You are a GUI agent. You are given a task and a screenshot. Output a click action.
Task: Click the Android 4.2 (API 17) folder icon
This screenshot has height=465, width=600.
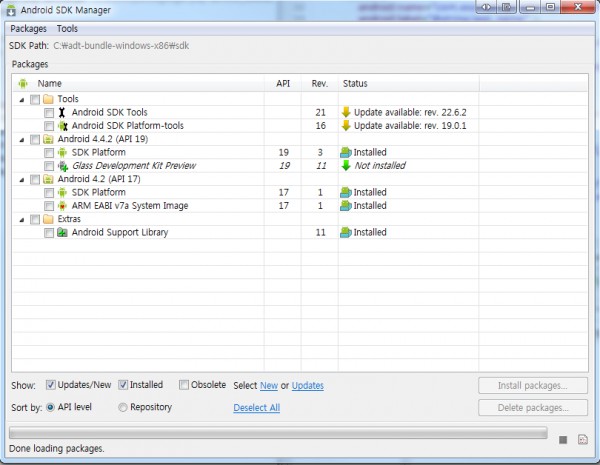48,179
